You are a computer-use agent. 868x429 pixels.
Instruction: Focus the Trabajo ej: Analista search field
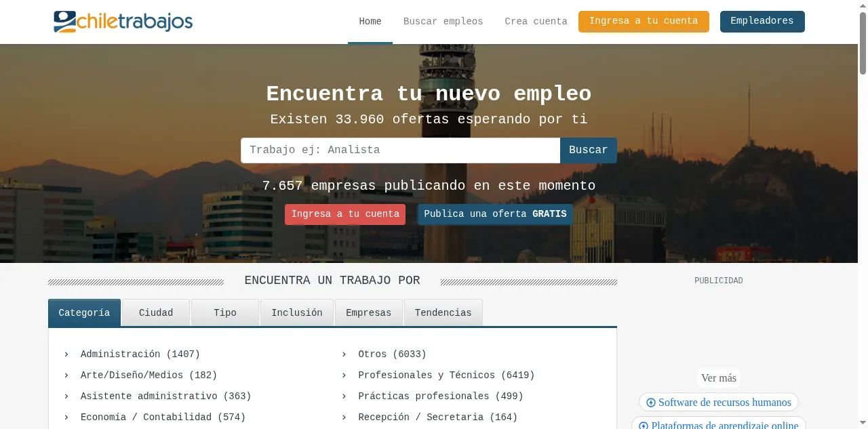tap(400, 150)
